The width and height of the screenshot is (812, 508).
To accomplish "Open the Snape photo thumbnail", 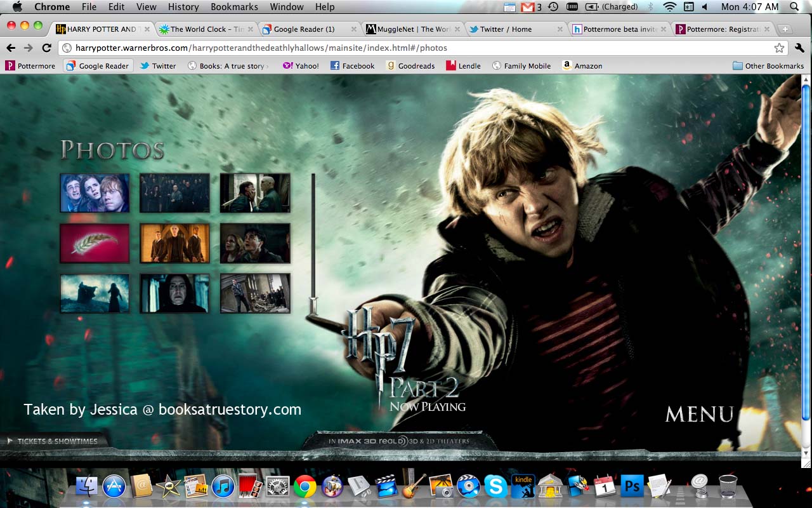I will (x=174, y=293).
